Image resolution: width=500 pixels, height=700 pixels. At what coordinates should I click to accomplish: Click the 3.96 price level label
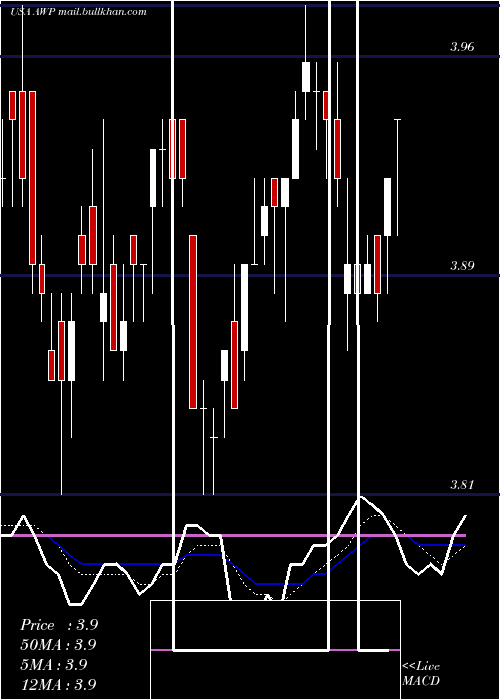point(462,46)
